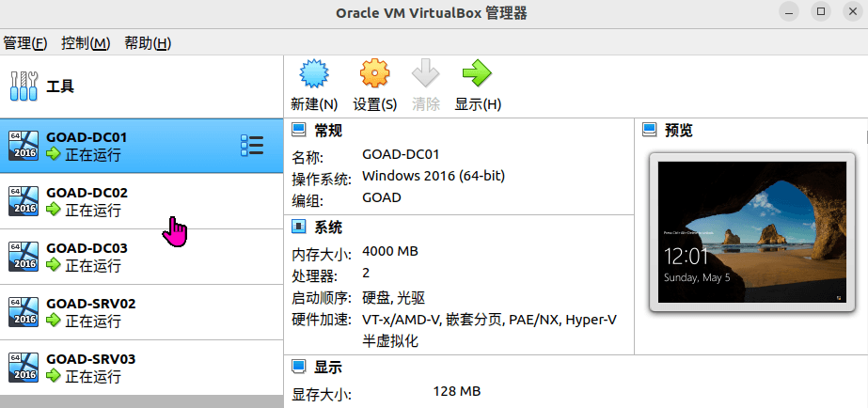Open GOAD-DC01 machine menu list icon
Image resolution: width=868 pixels, height=408 pixels.
pos(251,146)
